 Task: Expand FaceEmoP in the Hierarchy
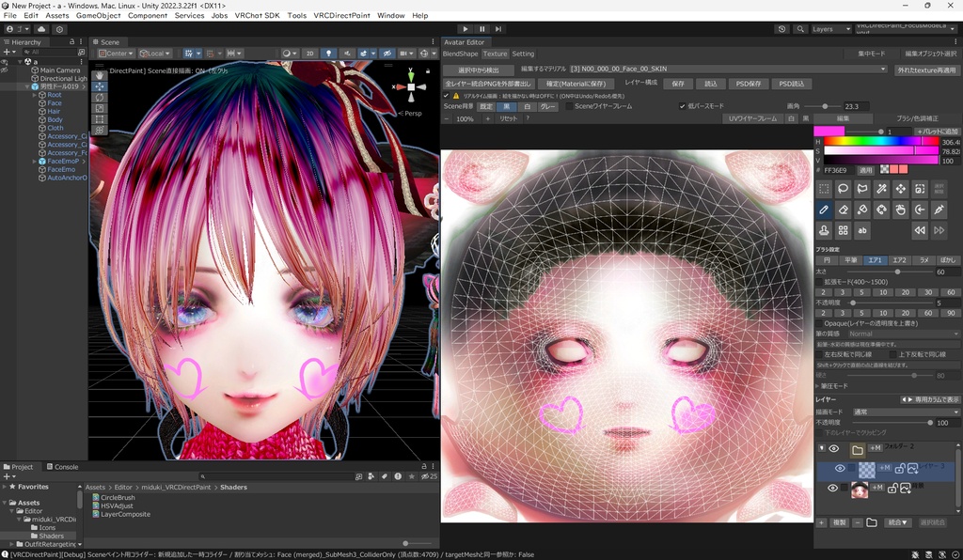tap(35, 162)
